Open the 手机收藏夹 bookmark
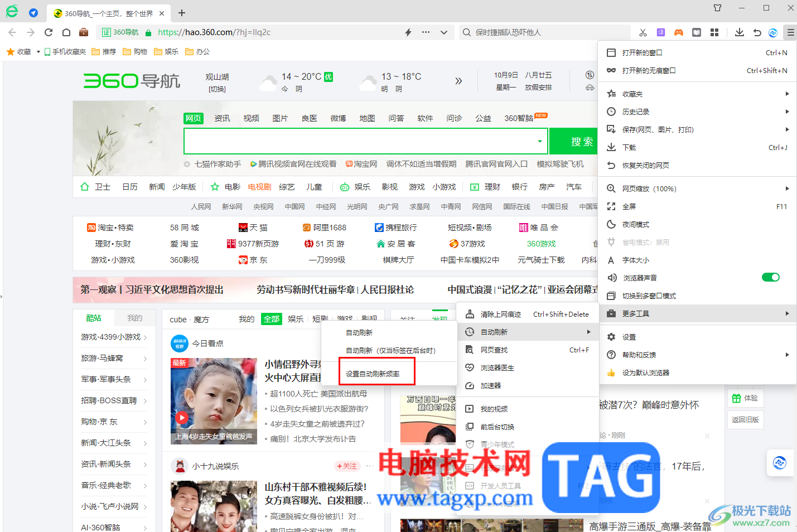This screenshot has height=532, width=797. pyautogui.click(x=65, y=52)
